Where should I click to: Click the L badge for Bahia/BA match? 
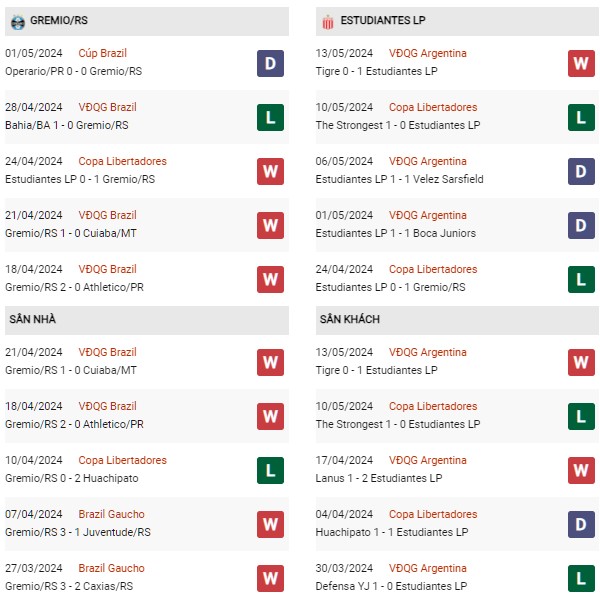[270, 117]
